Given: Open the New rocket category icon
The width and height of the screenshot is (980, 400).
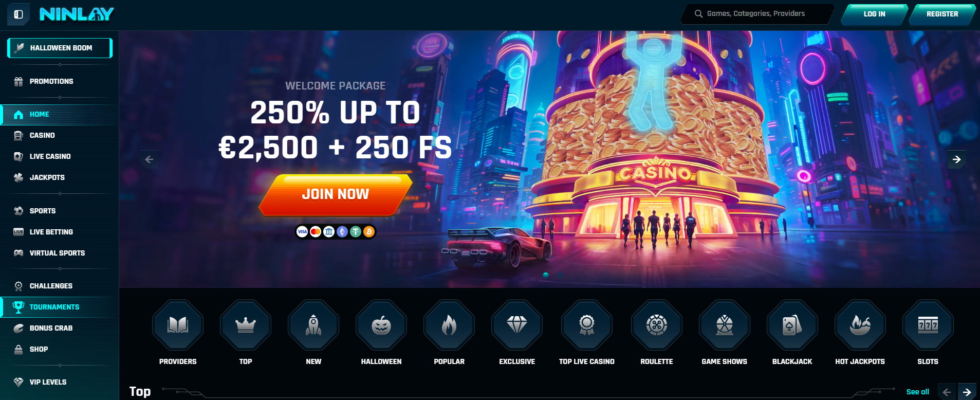Looking at the screenshot, I should [x=313, y=325].
